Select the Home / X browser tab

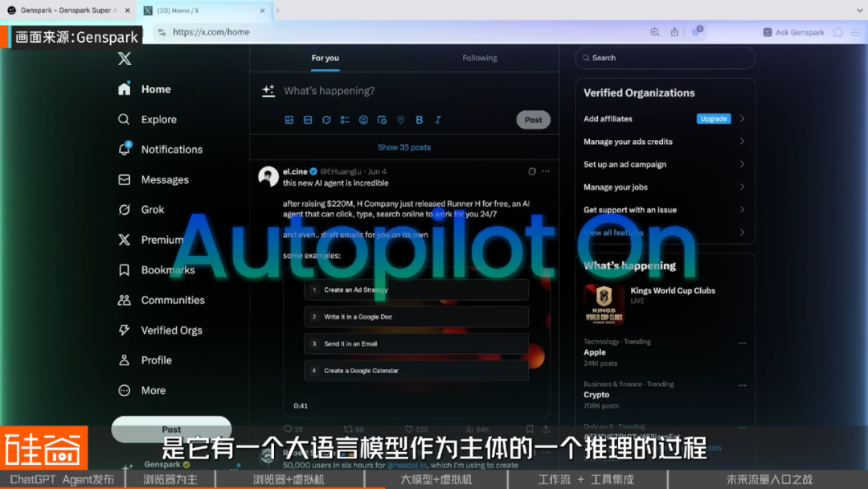click(205, 10)
